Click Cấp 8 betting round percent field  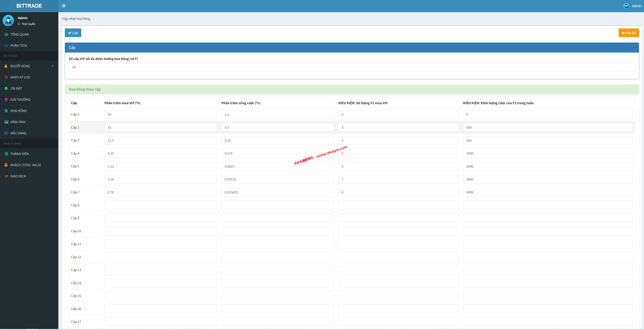point(277,205)
